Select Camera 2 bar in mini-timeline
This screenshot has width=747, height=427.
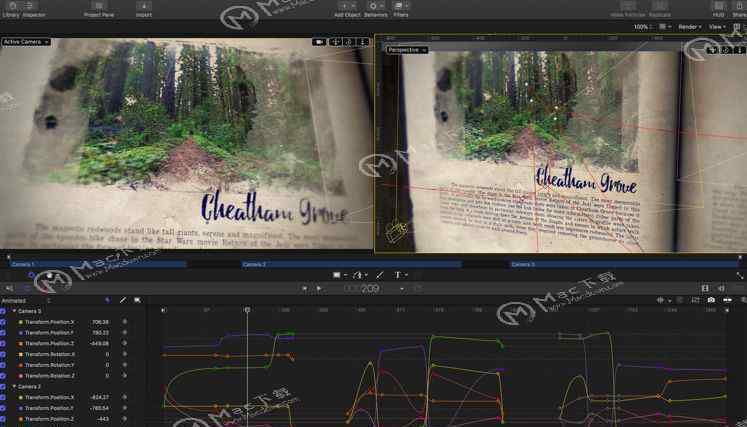351,264
